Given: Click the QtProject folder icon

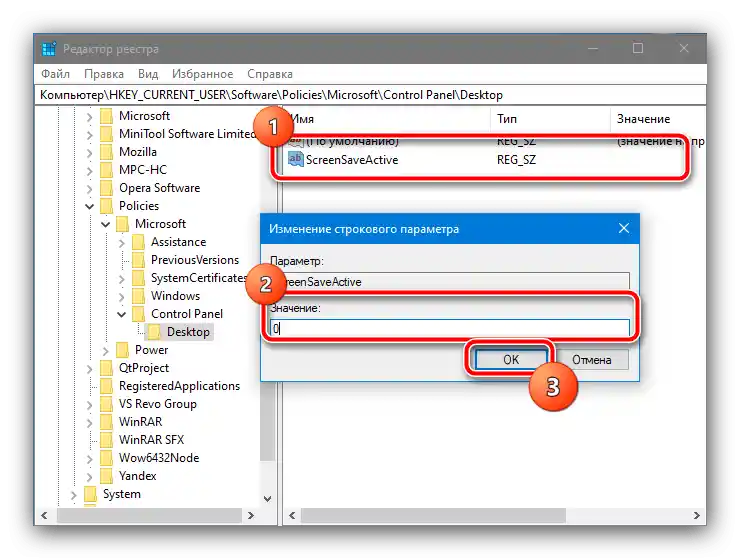Looking at the screenshot, I should tap(107, 368).
